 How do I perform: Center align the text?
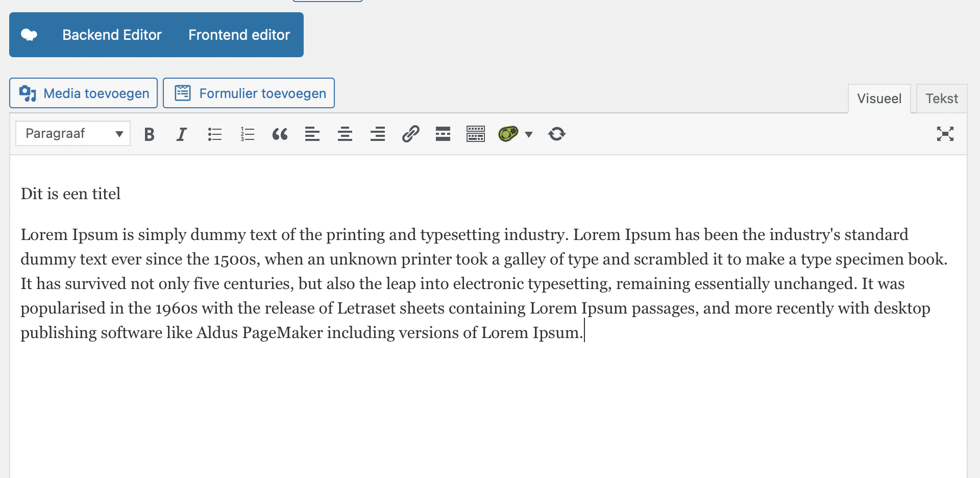click(345, 134)
